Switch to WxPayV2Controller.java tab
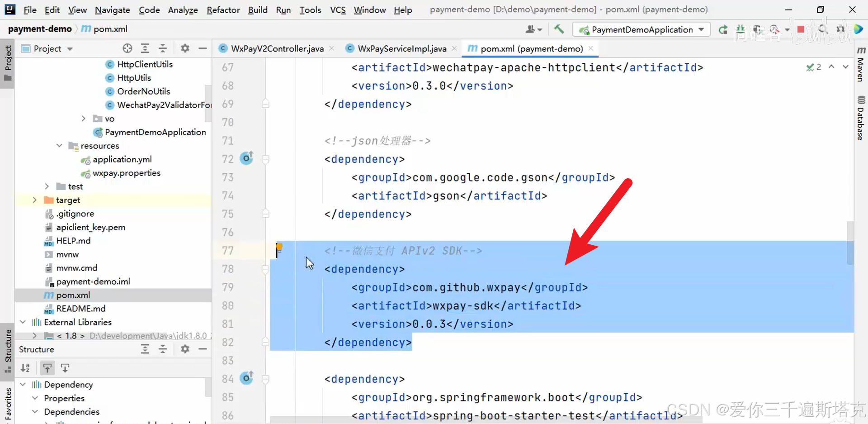Viewport: 868px width, 424px height. pos(277,48)
